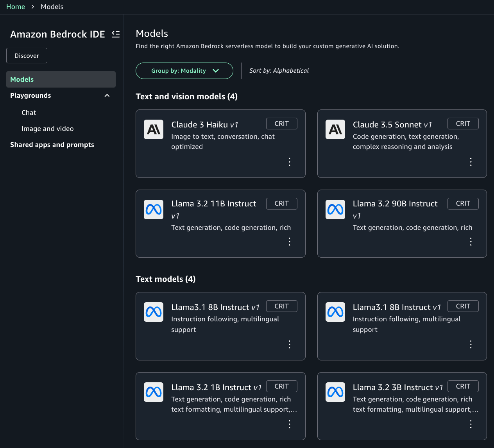Click the CRIT badge on Llama 3.2 11B Instruct

tap(282, 203)
